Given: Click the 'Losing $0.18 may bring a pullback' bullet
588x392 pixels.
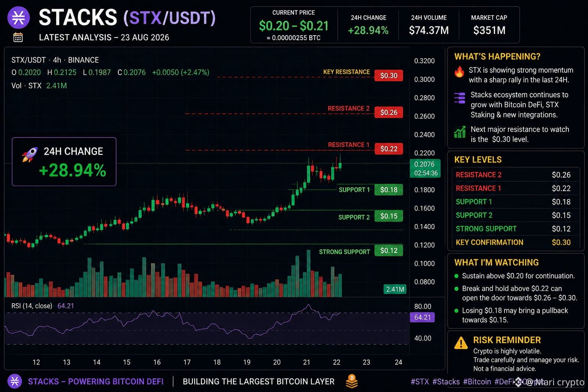Looking at the screenshot, I should (x=511, y=315).
